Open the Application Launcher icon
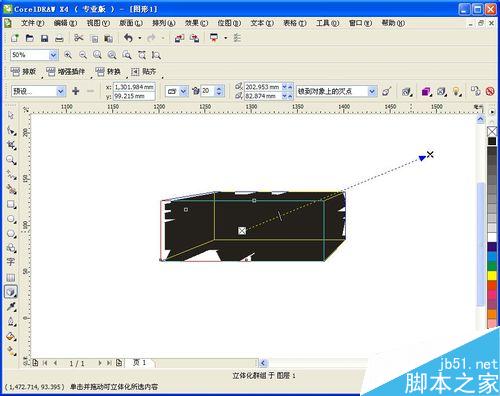 214,38
